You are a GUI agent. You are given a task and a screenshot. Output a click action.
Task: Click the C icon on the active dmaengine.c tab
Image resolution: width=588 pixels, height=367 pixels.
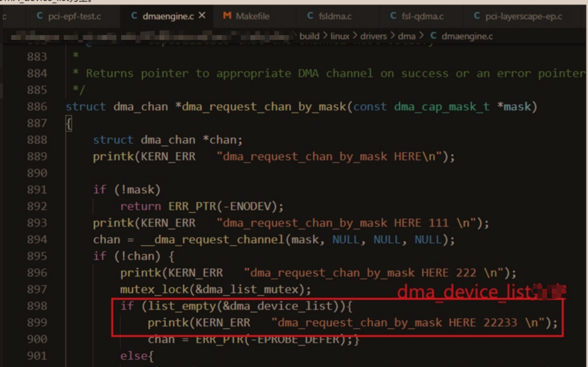click(135, 16)
